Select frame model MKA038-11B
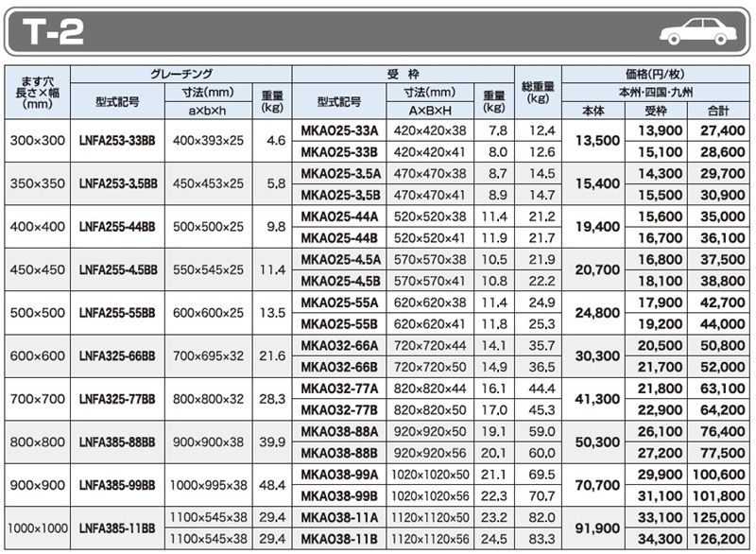The height and width of the screenshot is (554, 756). pyautogui.click(x=339, y=539)
